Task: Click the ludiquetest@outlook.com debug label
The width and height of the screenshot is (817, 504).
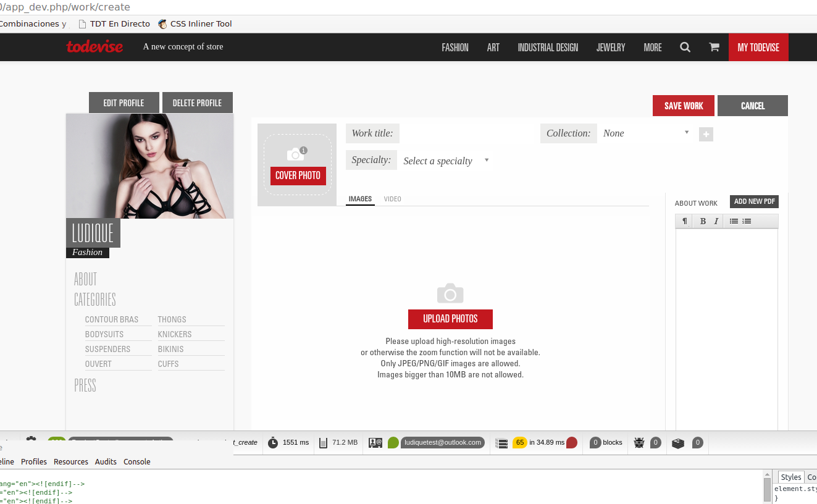Action: (x=443, y=442)
